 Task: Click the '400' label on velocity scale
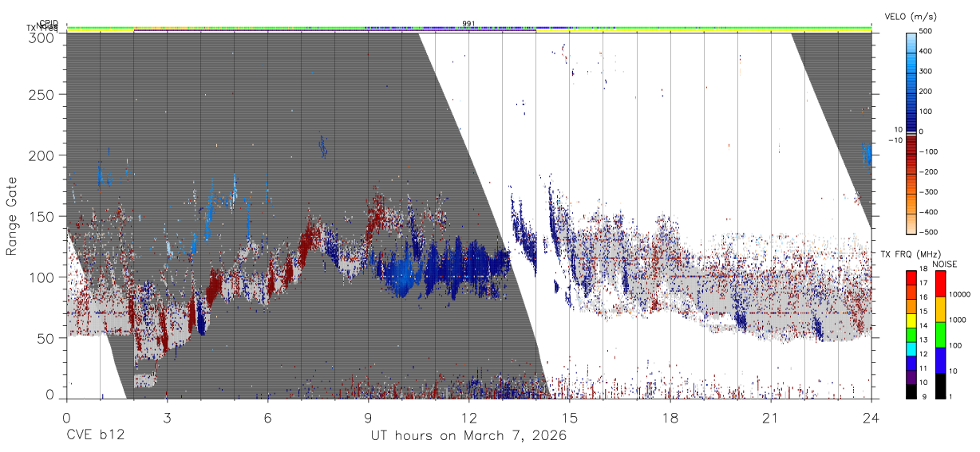927,51
